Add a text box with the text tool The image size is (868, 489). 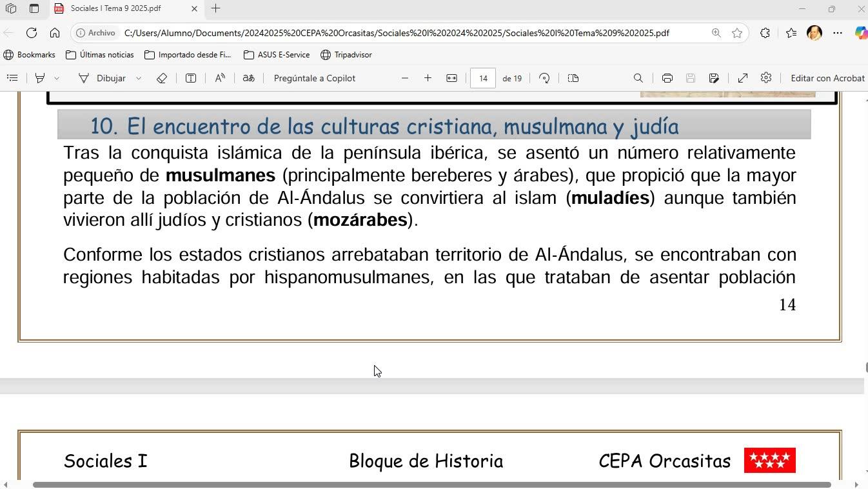coord(191,78)
